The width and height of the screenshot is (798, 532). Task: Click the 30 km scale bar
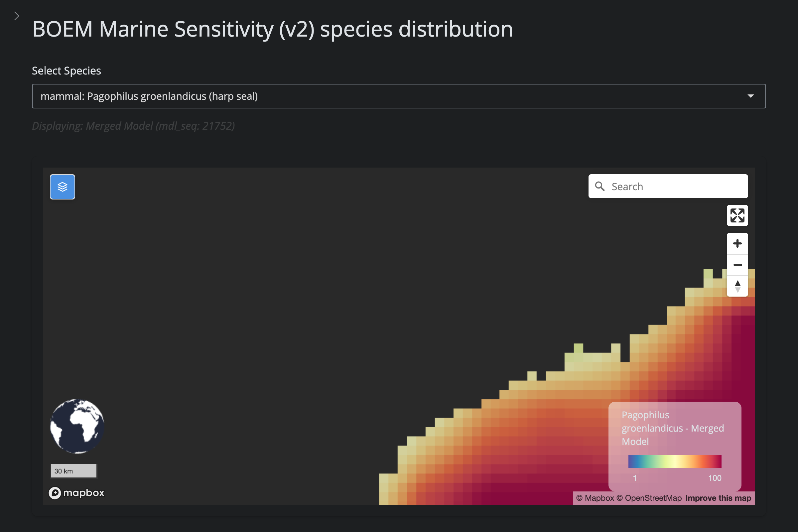pos(73,471)
